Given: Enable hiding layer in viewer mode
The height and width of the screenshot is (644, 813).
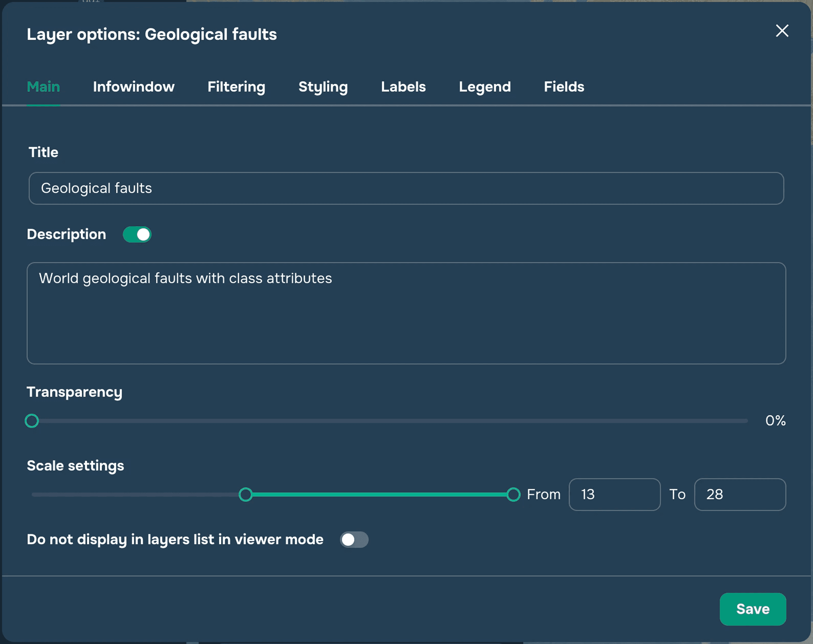Looking at the screenshot, I should click(354, 540).
